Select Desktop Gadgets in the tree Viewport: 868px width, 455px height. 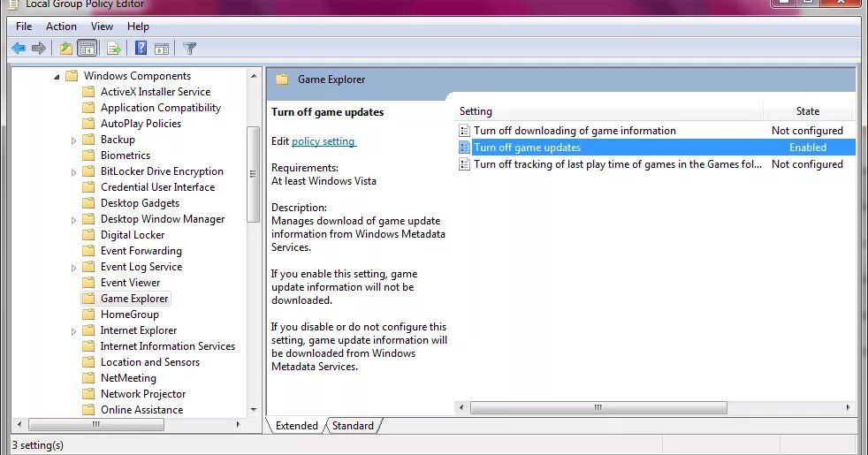pos(140,203)
